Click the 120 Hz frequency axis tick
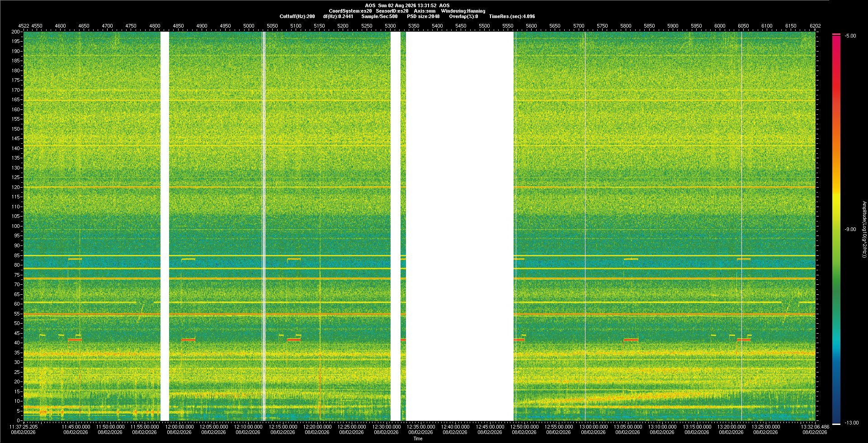868x443 pixels. click(16, 187)
